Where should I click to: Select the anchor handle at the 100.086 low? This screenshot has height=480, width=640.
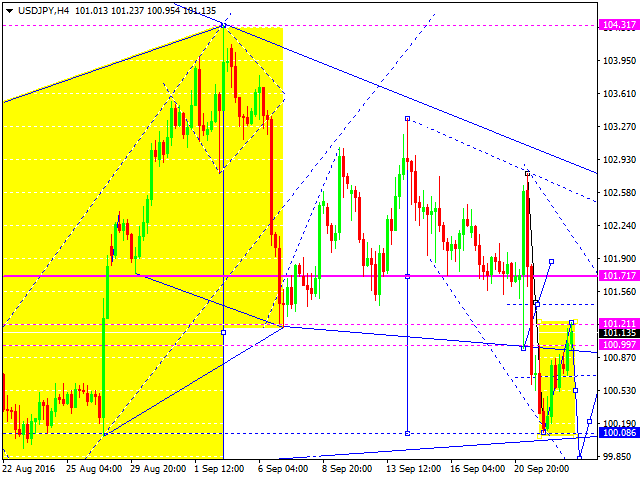click(x=543, y=432)
